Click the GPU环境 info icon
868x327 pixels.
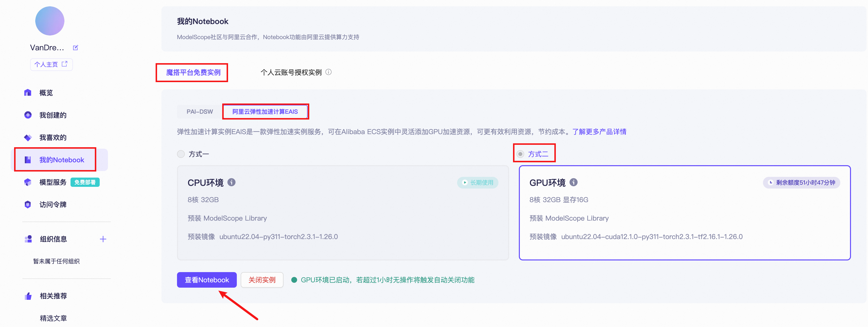[574, 182]
